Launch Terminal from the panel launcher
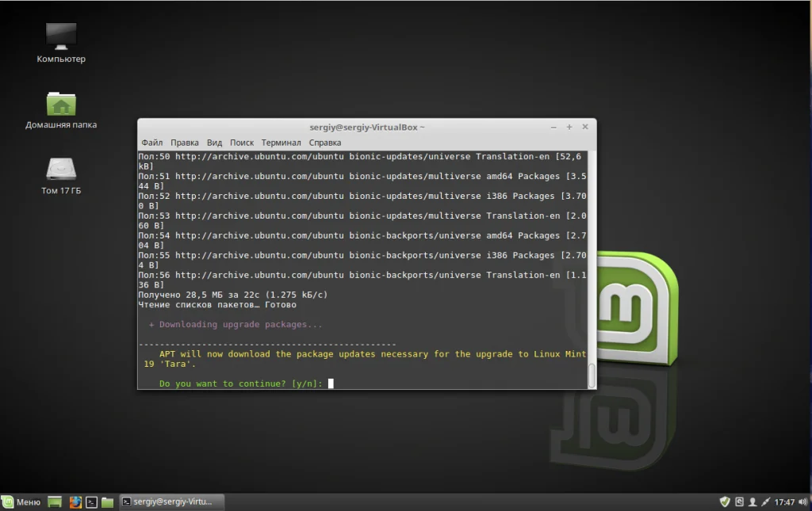The width and height of the screenshot is (812, 511). [92, 501]
